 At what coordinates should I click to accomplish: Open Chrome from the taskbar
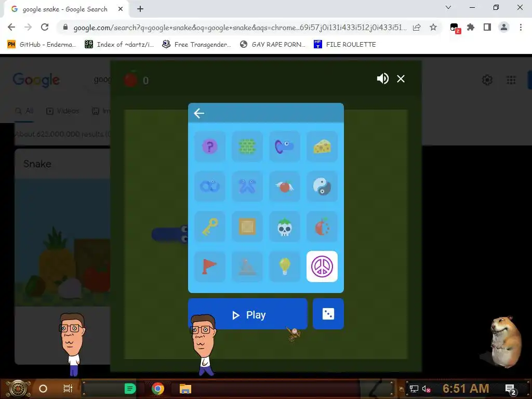click(x=158, y=389)
